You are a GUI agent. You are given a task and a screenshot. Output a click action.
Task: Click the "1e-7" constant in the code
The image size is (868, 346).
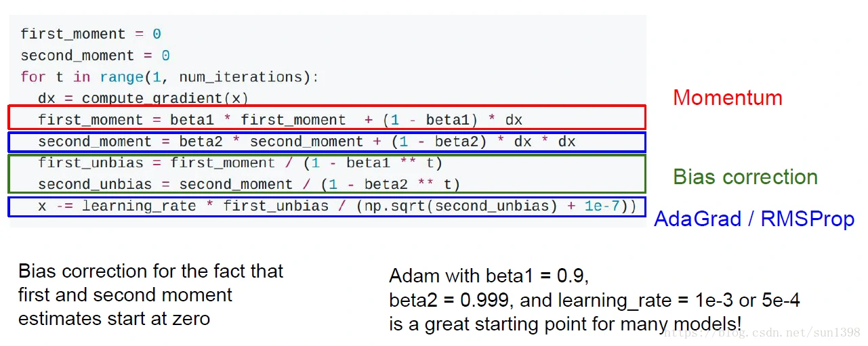pos(602,206)
